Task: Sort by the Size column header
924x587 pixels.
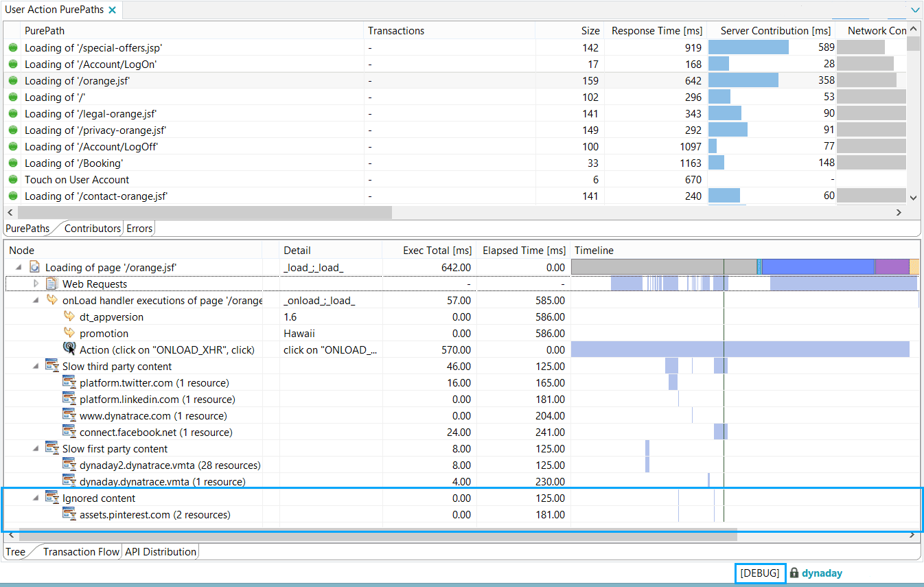Action: click(x=590, y=31)
